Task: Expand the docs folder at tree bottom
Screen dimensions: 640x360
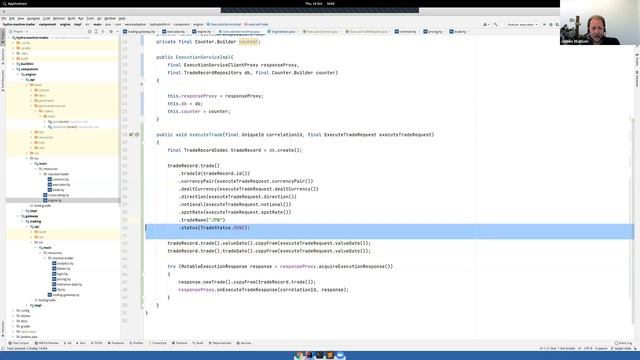Action: [13, 321]
